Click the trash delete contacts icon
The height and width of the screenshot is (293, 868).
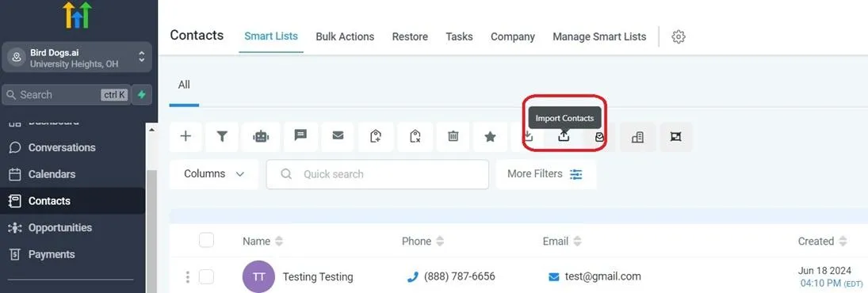(x=453, y=136)
